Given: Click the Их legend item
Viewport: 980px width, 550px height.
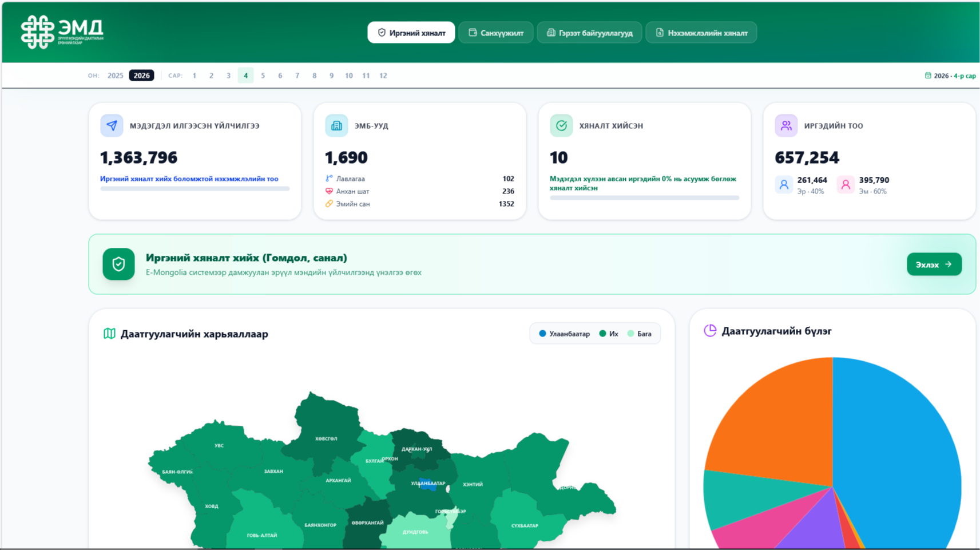Looking at the screenshot, I should click(609, 334).
